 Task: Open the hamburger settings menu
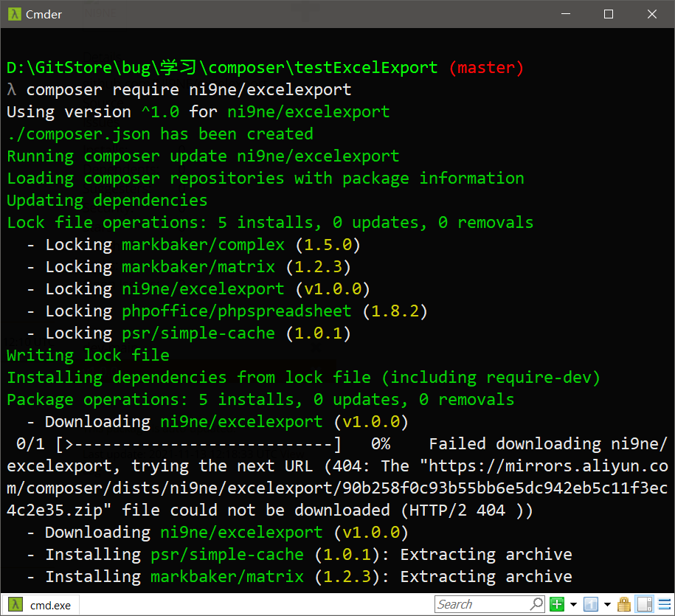[x=664, y=605]
